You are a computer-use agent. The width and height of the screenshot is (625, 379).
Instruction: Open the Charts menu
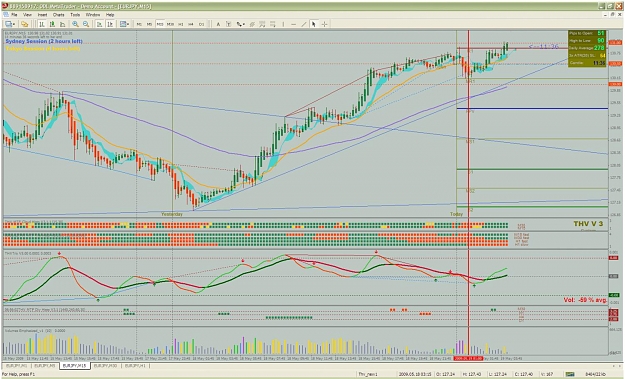tap(59, 15)
